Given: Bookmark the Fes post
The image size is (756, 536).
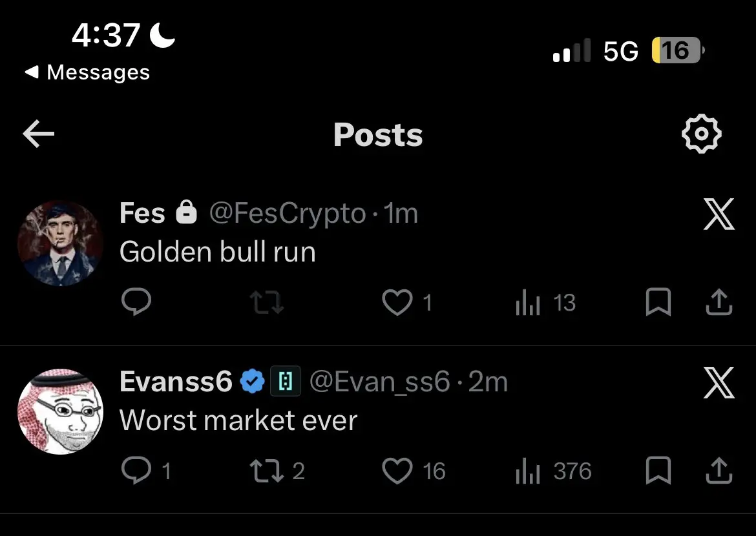Looking at the screenshot, I should [x=658, y=302].
